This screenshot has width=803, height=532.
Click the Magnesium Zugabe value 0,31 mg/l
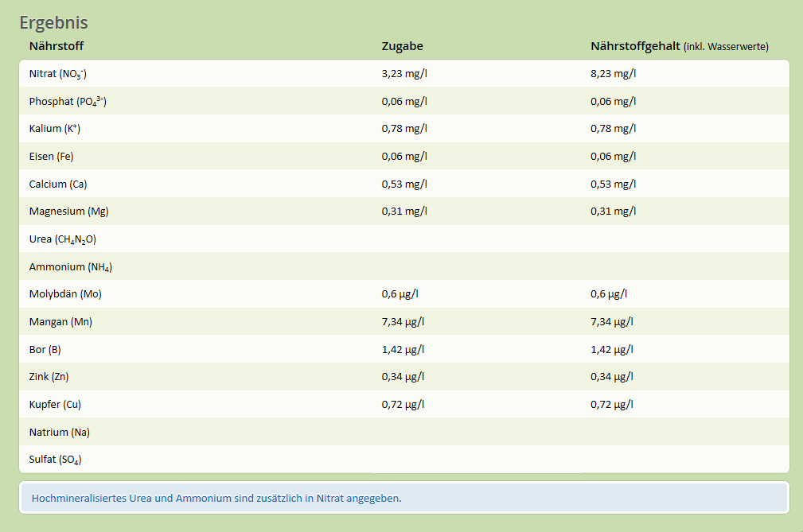[404, 212]
